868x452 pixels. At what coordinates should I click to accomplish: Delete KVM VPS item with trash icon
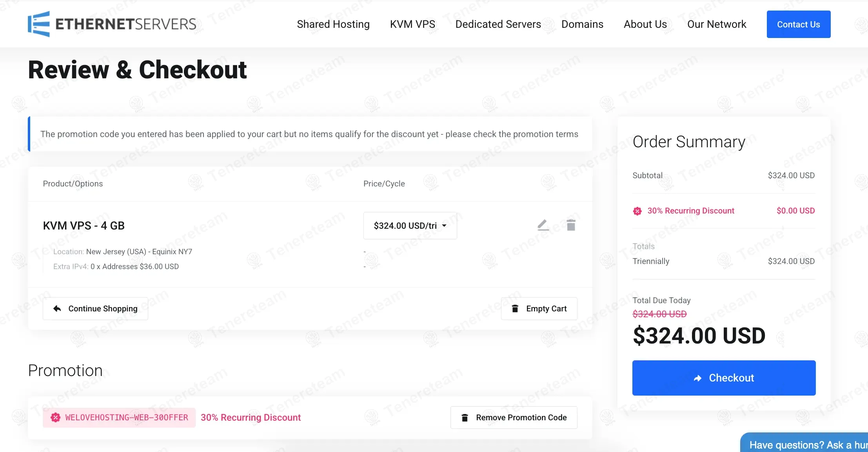571,225
